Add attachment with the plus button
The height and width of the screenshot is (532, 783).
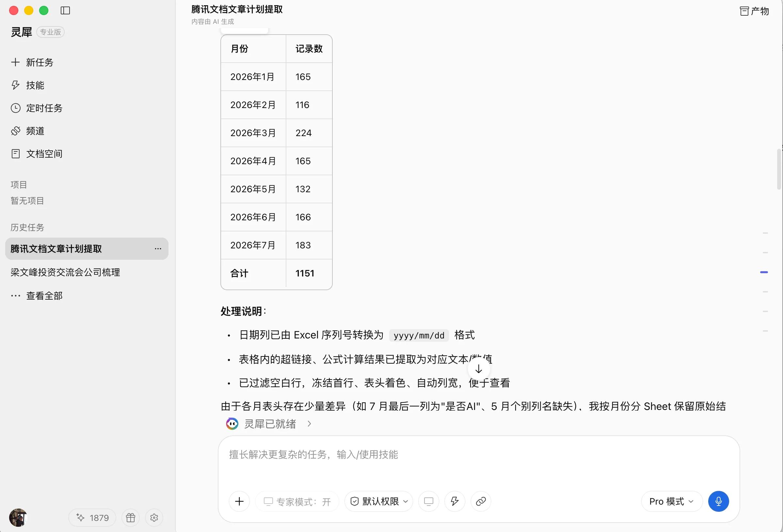[239, 501]
